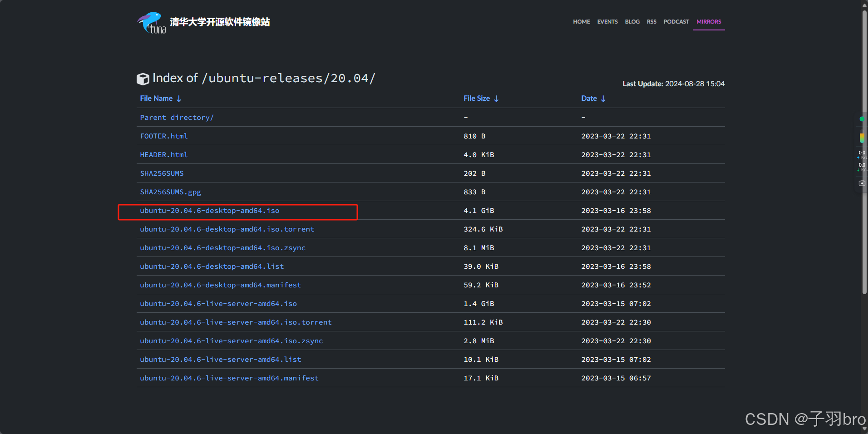Viewport: 868px width, 434px height.
Task: Click the download speed indicator
Action: click(x=862, y=167)
